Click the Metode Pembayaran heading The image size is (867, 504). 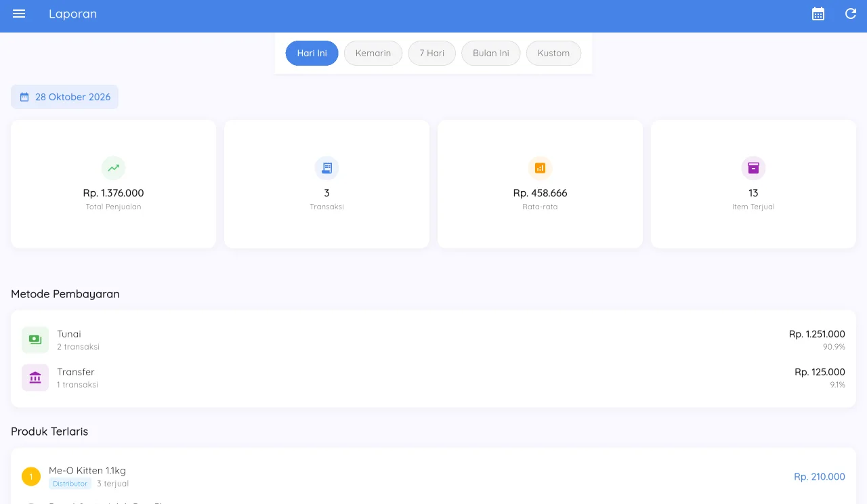tap(65, 294)
